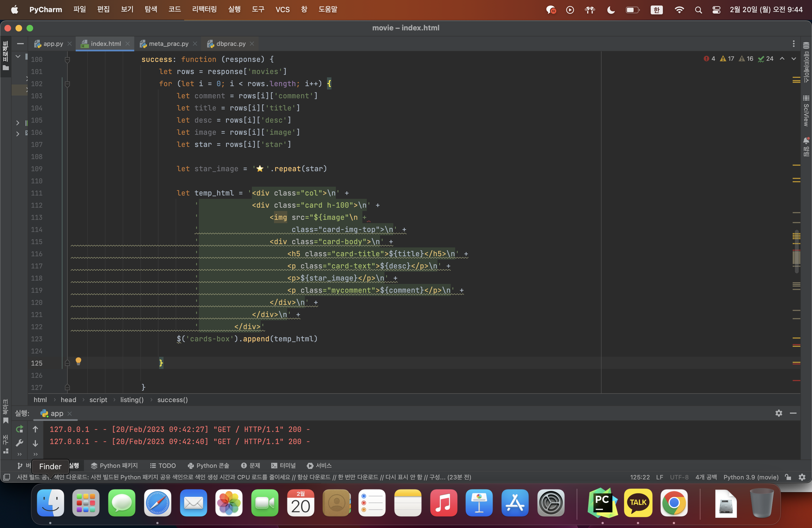
Task: Click the tool windows quick access icon
Action: (6, 477)
